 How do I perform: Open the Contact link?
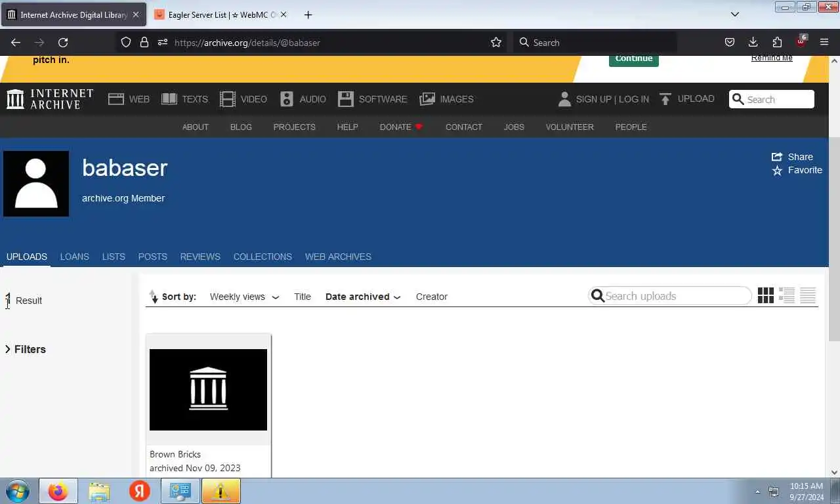(464, 127)
